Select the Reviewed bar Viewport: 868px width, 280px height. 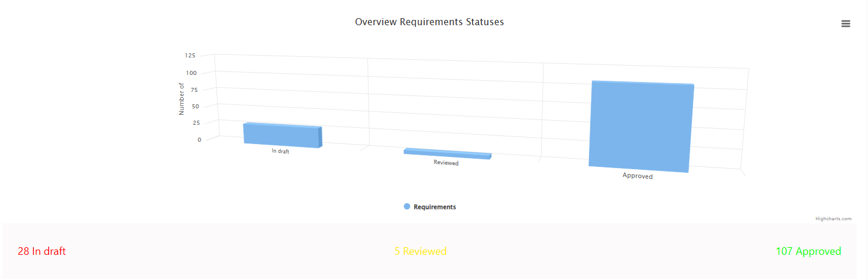point(447,153)
